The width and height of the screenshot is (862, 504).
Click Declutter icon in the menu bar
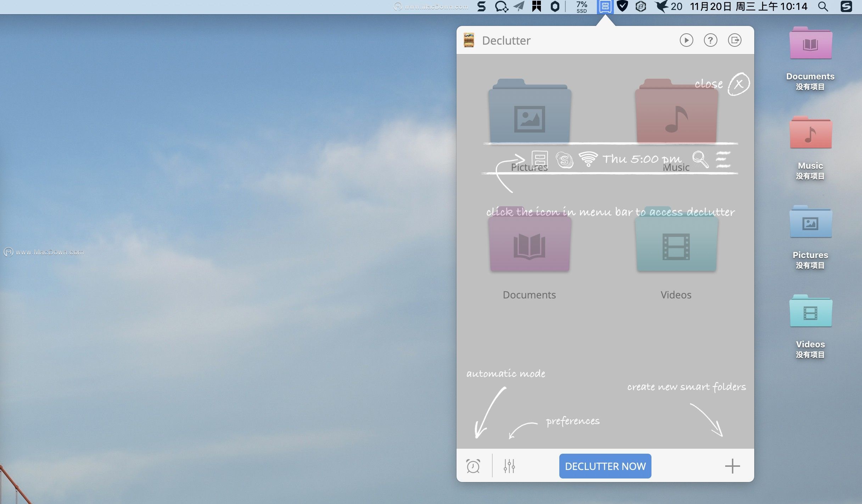[x=605, y=6]
